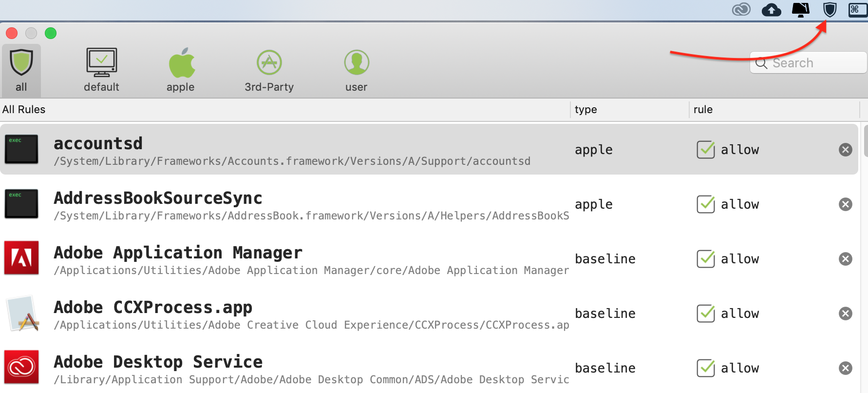Remove Adobe Application Manager rule
Screen dimensions: 868x393
(x=845, y=259)
